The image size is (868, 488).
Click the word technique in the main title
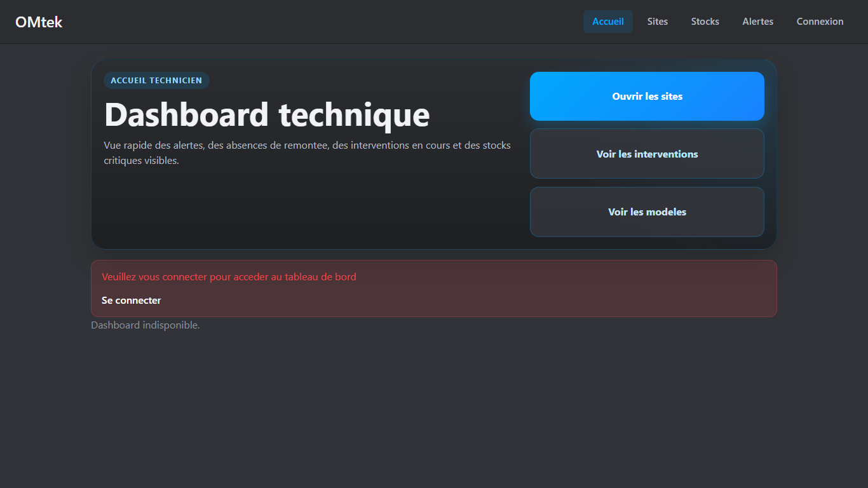(x=354, y=115)
